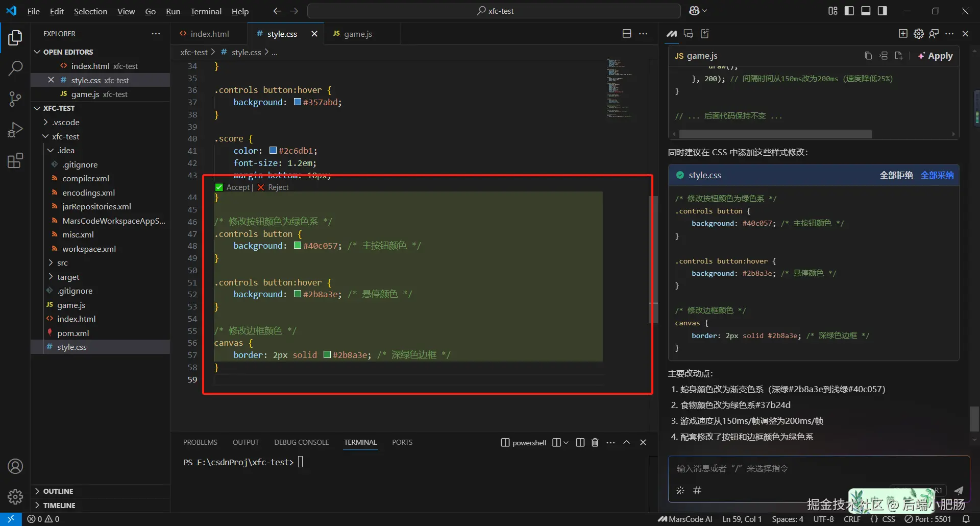Insert game.js snippet at cursor
Image resolution: width=980 pixels, height=526 pixels.
[884, 56]
